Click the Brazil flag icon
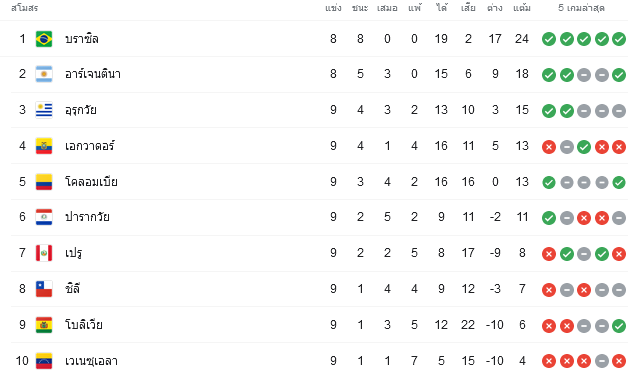 coord(44,39)
